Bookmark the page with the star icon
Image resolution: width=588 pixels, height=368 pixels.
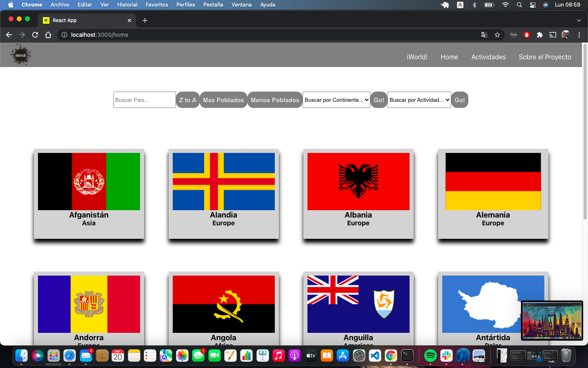(497, 35)
